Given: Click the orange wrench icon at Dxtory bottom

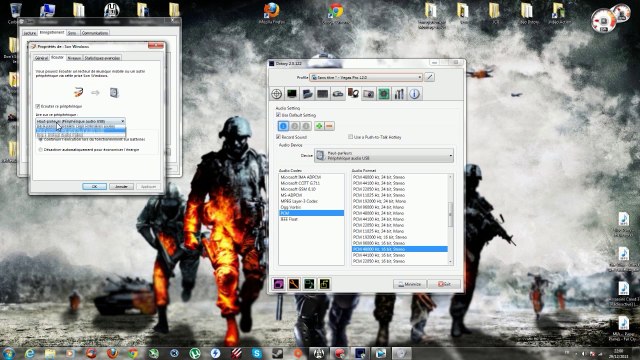Looking at the screenshot, I should point(294,284).
